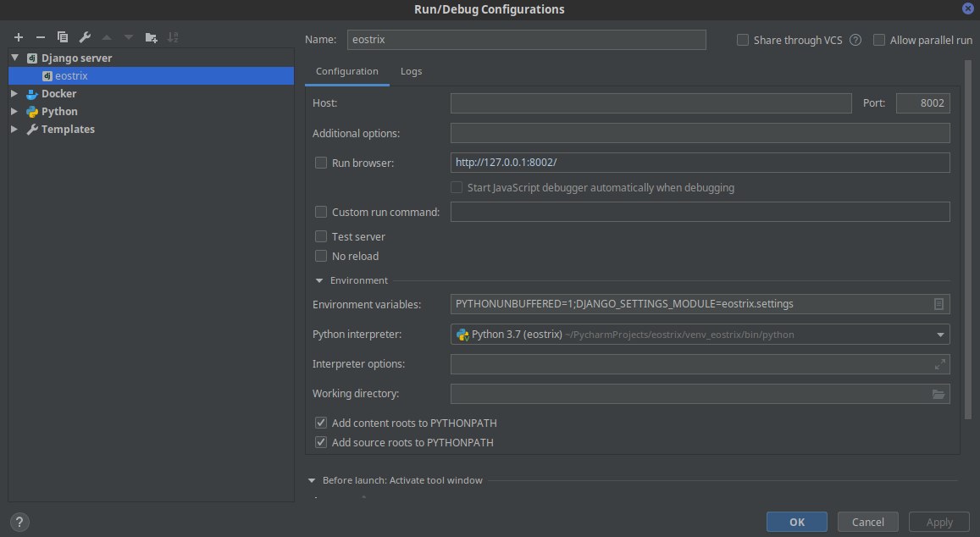Screen dimensions: 980x537
Task: Click the vertical scrollbar of the configuration panel
Action: point(968,240)
